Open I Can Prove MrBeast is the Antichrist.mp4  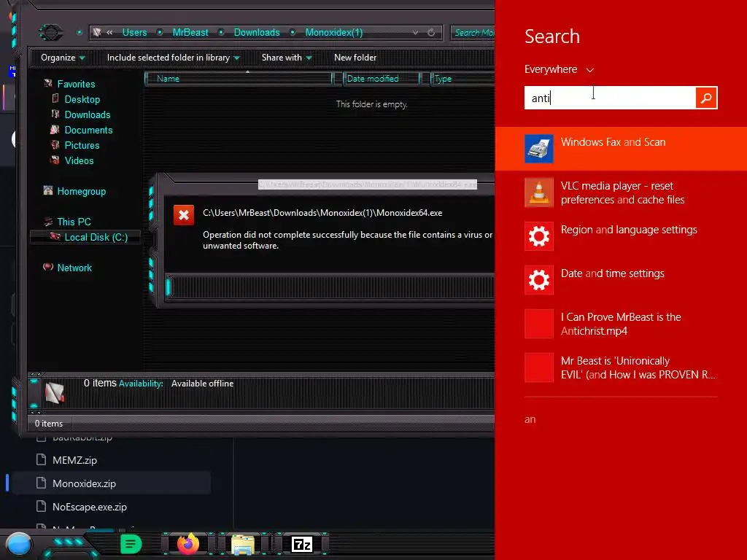coord(621,324)
